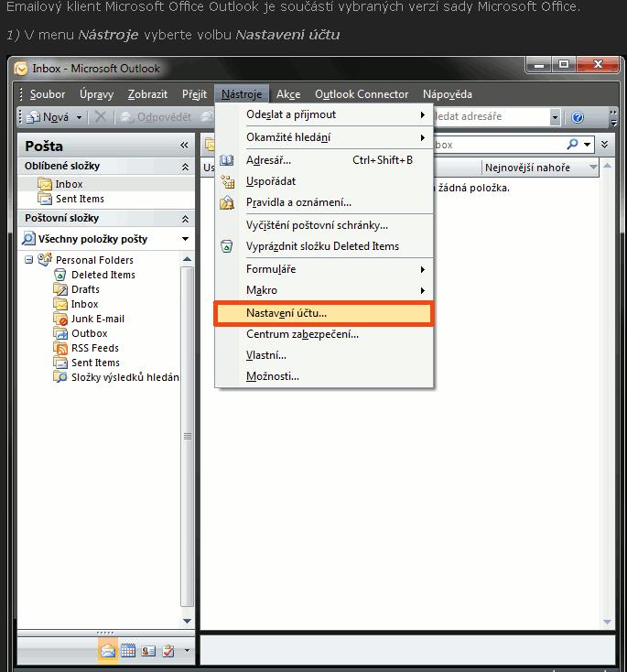The width and height of the screenshot is (627, 672).
Task: Switch to the Contacts navigation icon
Action: pyautogui.click(x=148, y=651)
